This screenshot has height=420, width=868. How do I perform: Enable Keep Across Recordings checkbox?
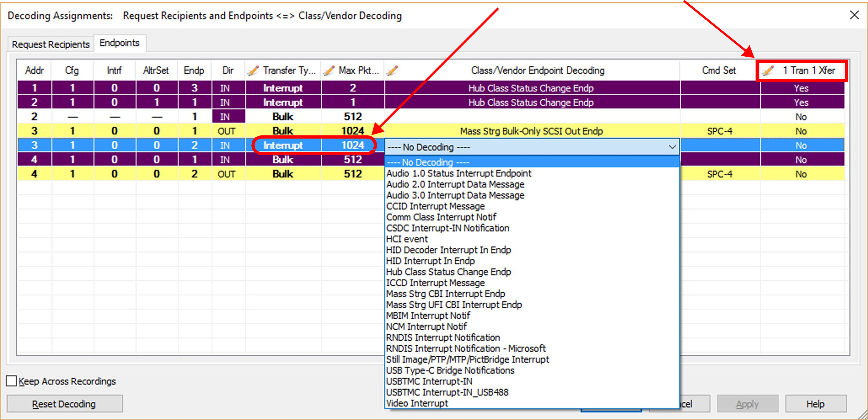click(12, 381)
